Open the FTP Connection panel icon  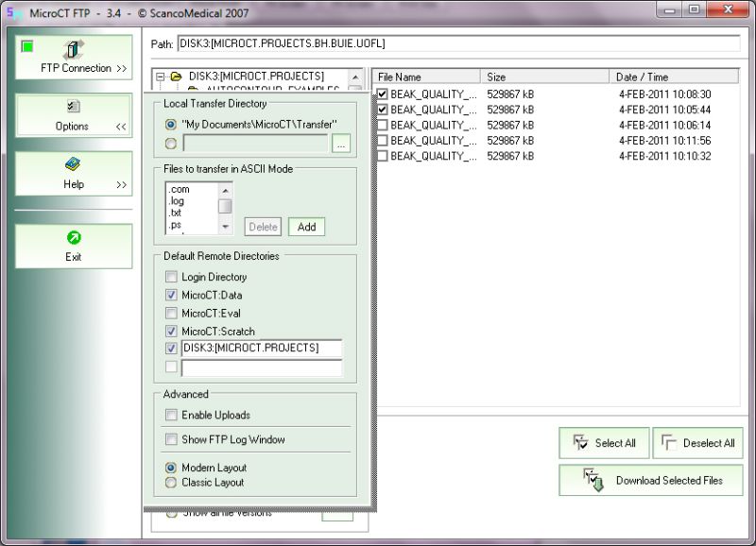coord(73,50)
